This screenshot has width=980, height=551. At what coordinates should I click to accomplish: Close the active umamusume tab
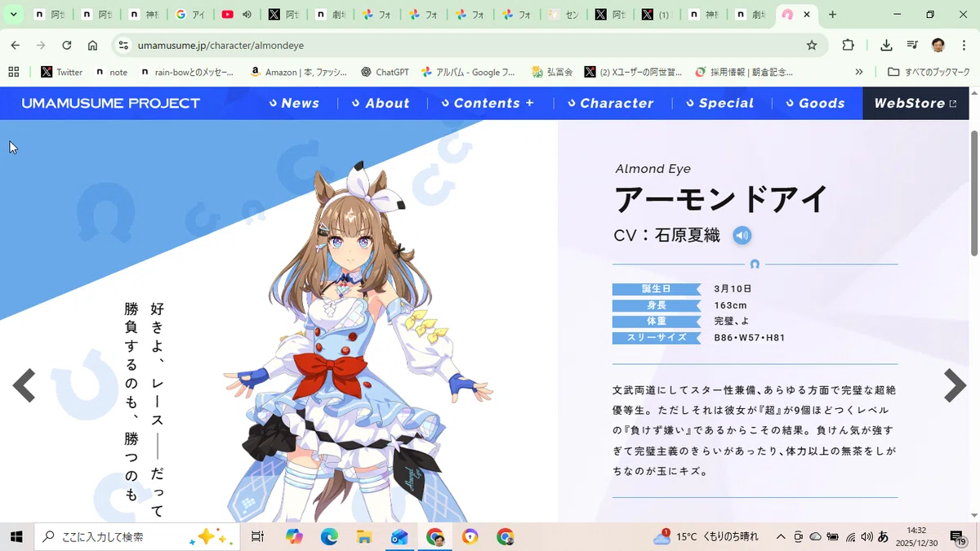click(807, 15)
